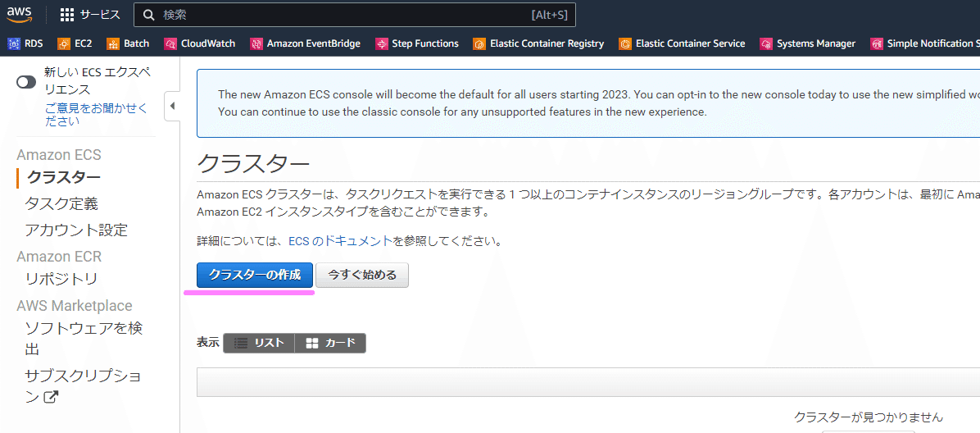Open the Batch shortcut icon

click(x=113, y=43)
